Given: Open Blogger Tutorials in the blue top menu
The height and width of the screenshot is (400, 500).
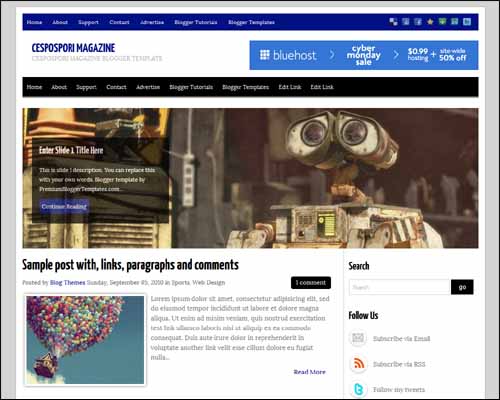Looking at the screenshot, I should click(196, 22).
